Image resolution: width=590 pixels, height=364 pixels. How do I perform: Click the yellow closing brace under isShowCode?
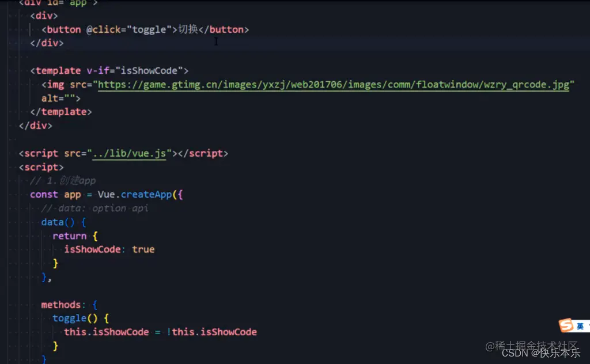click(x=56, y=263)
